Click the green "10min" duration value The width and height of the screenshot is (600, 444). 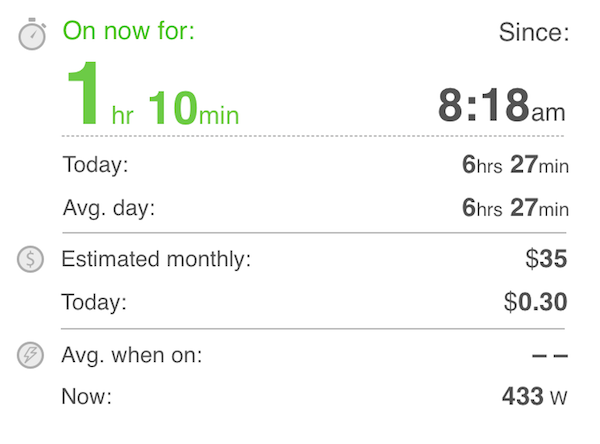click(194, 108)
